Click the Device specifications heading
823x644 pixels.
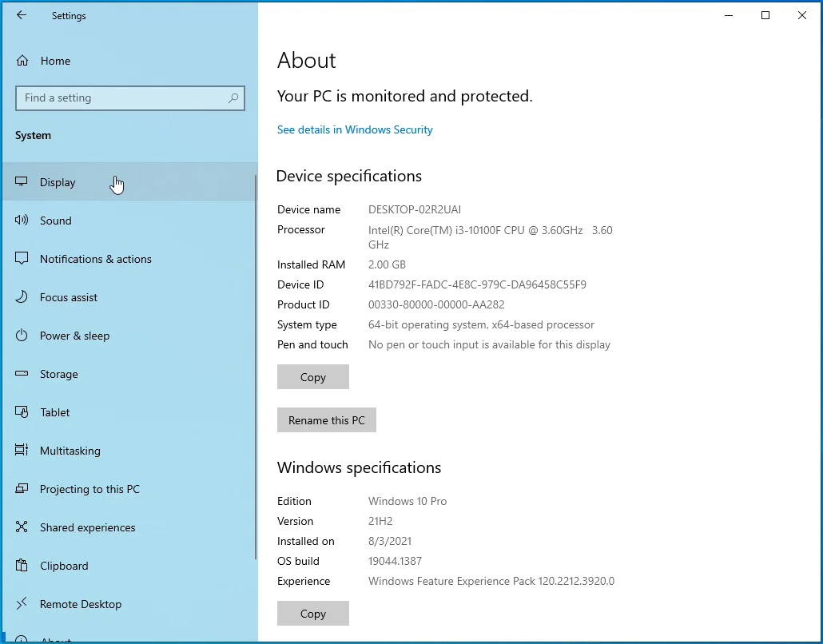point(349,176)
